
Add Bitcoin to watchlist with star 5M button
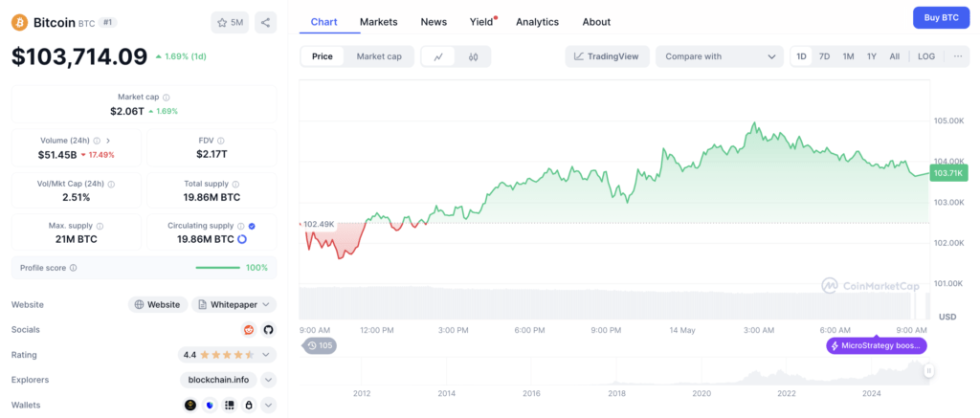tap(230, 23)
